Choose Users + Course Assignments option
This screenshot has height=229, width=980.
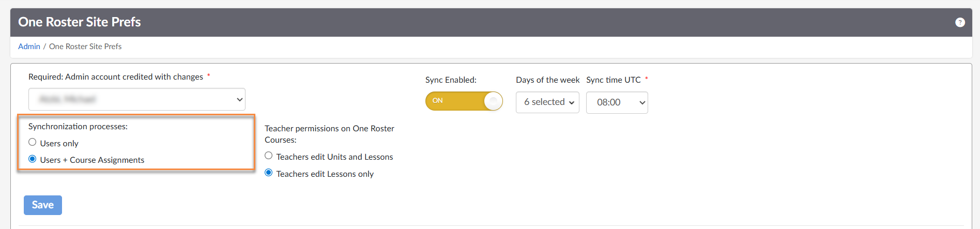pyautogui.click(x=33, y=159)
